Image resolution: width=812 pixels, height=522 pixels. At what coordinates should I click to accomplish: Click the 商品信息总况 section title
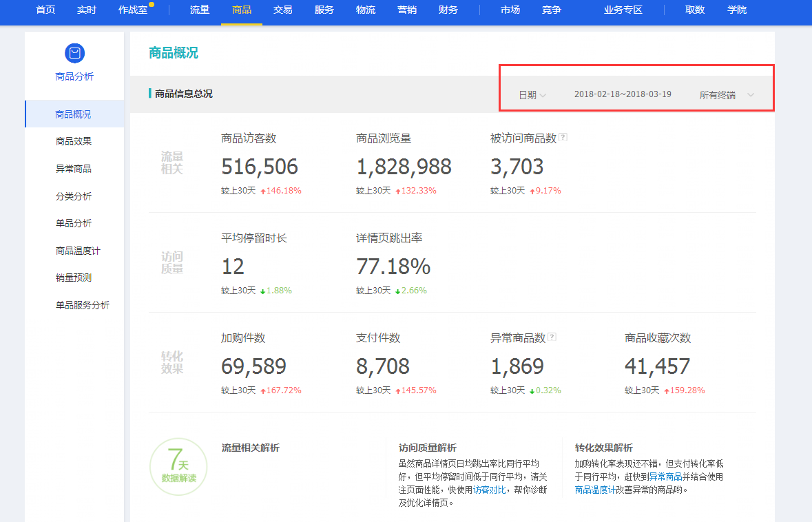183,94
